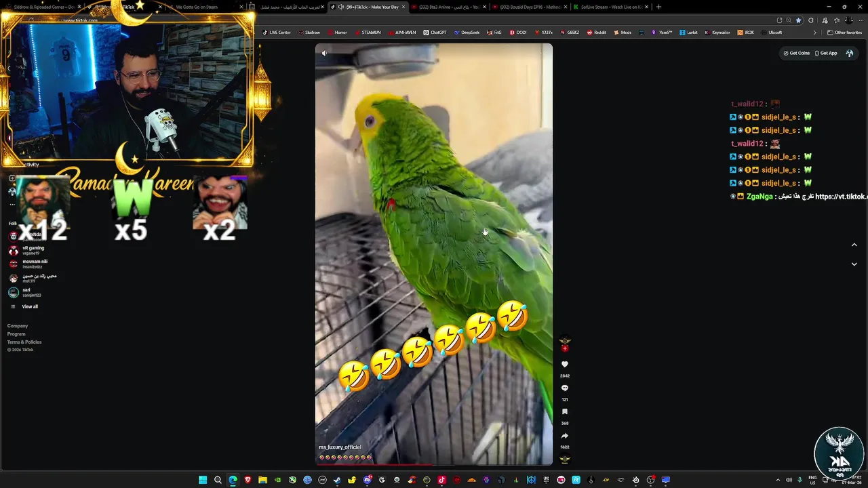Go to next video with down chevron
The image size is (868, 488).
coord(854,264)
